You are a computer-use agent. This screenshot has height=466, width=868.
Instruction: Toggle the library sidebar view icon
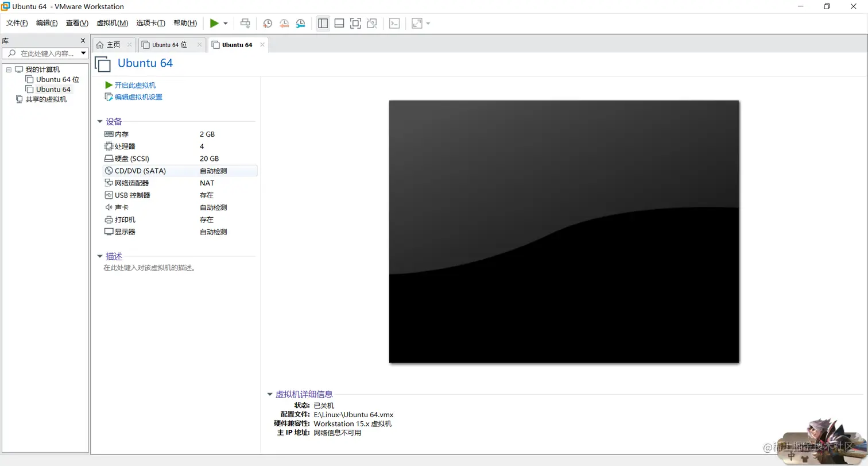pos(323,23)
